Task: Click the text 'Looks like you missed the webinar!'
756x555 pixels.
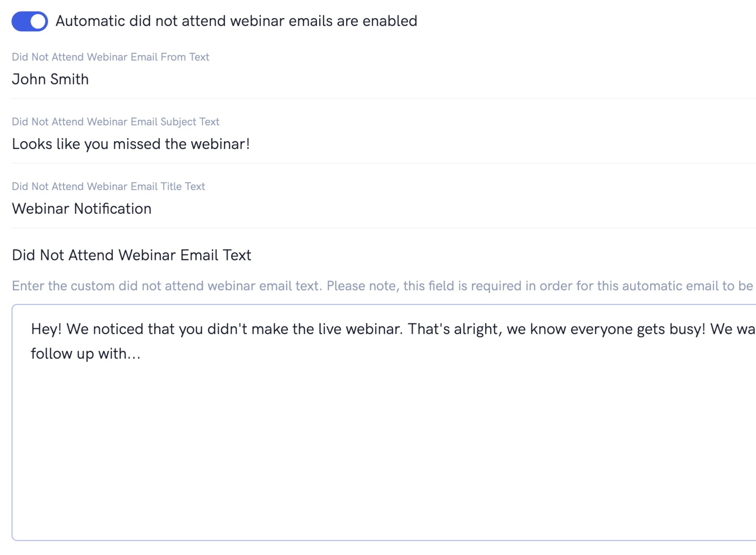Action: 131,144
